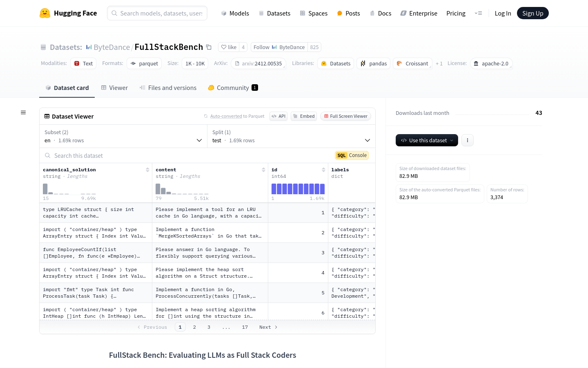Image resolution: width=588 pixels, height=368 pixels.
Task: Click the Text modality tag
Action: tap(83, 63)
